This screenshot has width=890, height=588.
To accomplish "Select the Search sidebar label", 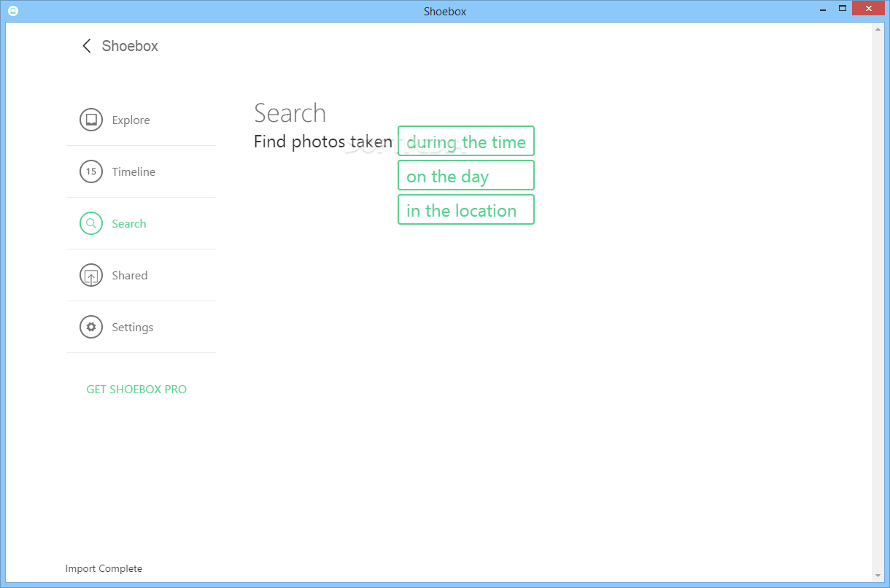I will [129, 224].
